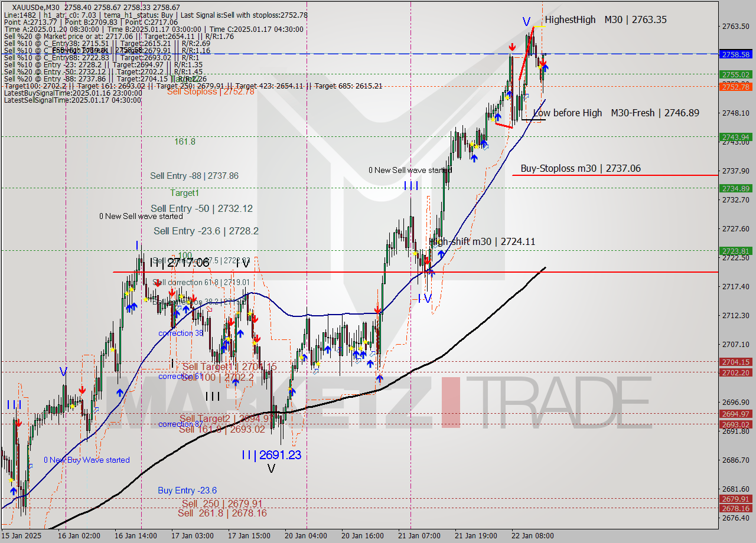Click the '20 Jan 04:00' time label
This screenshot has height=543, width=756.
[x=306, y=536]
